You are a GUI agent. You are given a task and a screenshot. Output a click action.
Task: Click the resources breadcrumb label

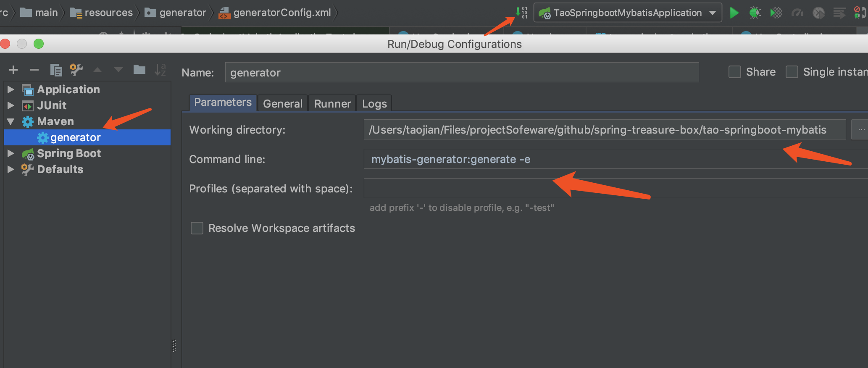(x=109, y=13)
